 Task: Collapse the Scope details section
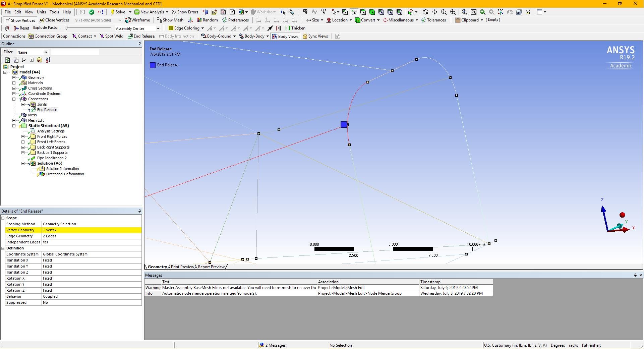coord(3,218)
